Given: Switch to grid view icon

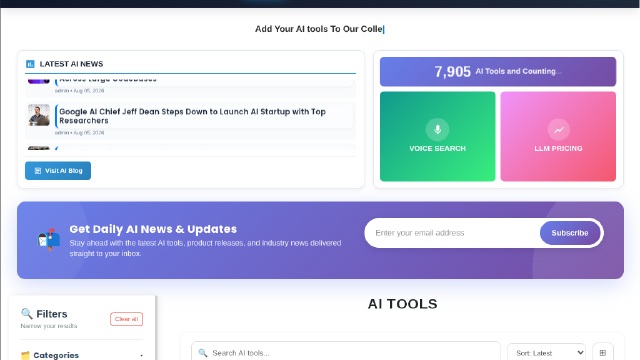Looking at the screenshot, I should [x=603, y=353].
